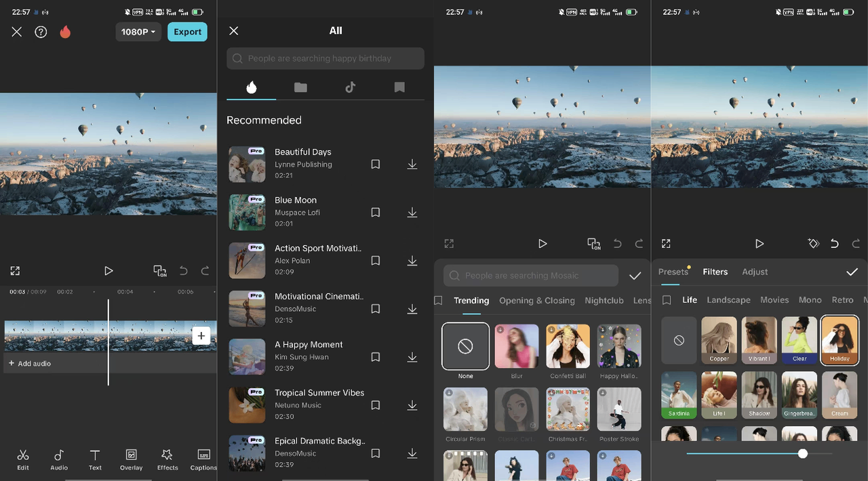Expand the Opening & Closing effects category
Image resolution: width=868 pixels, height=481 pixels.
coord(536,300)
